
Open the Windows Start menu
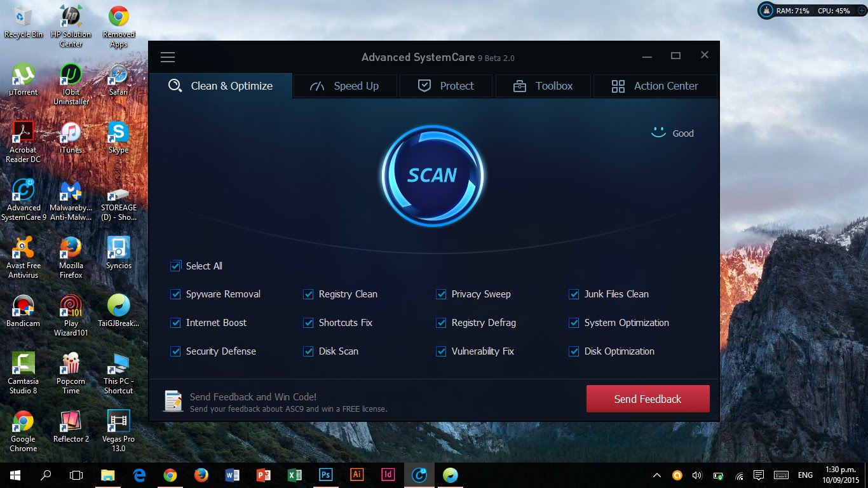(15, 475)
